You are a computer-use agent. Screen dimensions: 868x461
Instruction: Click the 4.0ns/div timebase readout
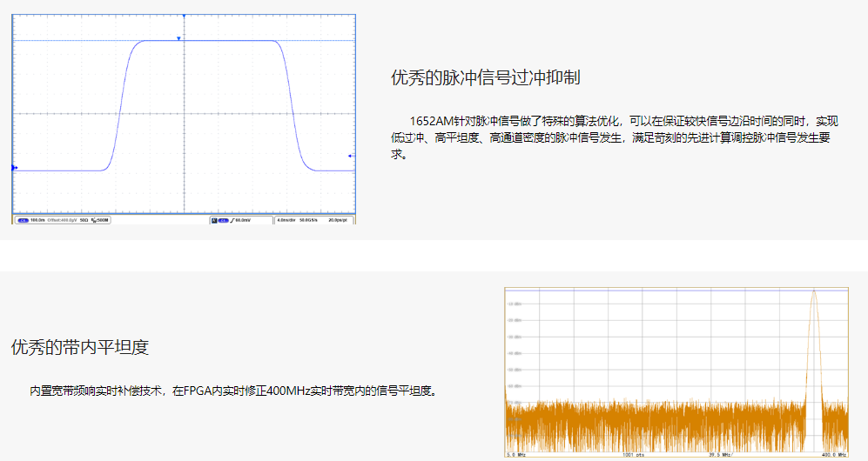(x=286, y=220)
